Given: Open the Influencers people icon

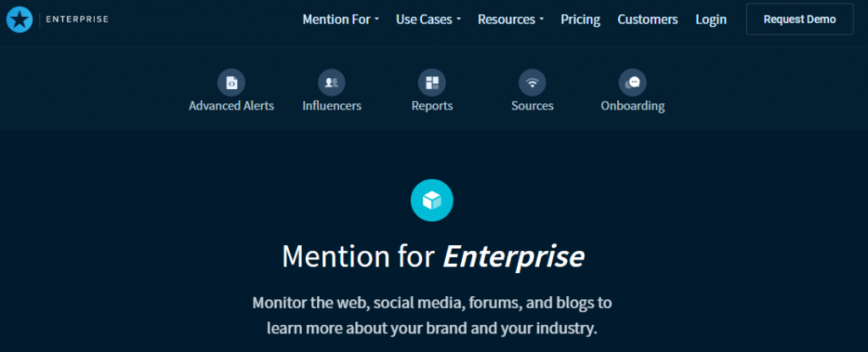Looking at the screenshot, I should 331,83.
